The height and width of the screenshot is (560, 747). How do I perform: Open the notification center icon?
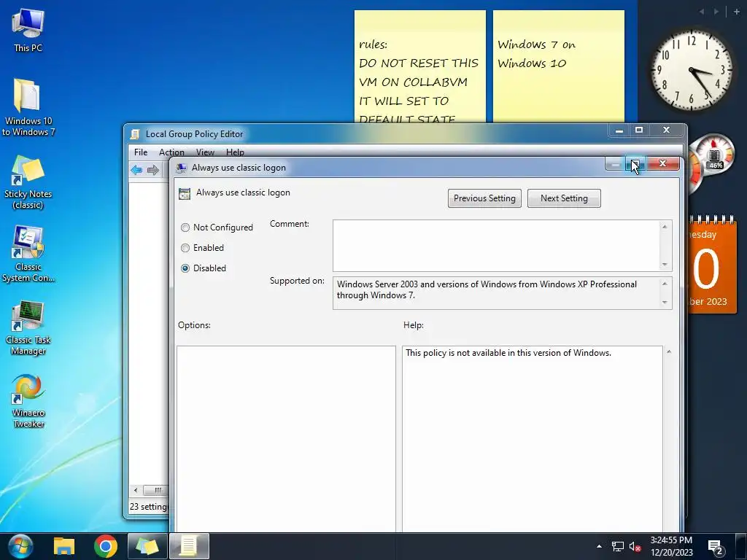[715, 548]
